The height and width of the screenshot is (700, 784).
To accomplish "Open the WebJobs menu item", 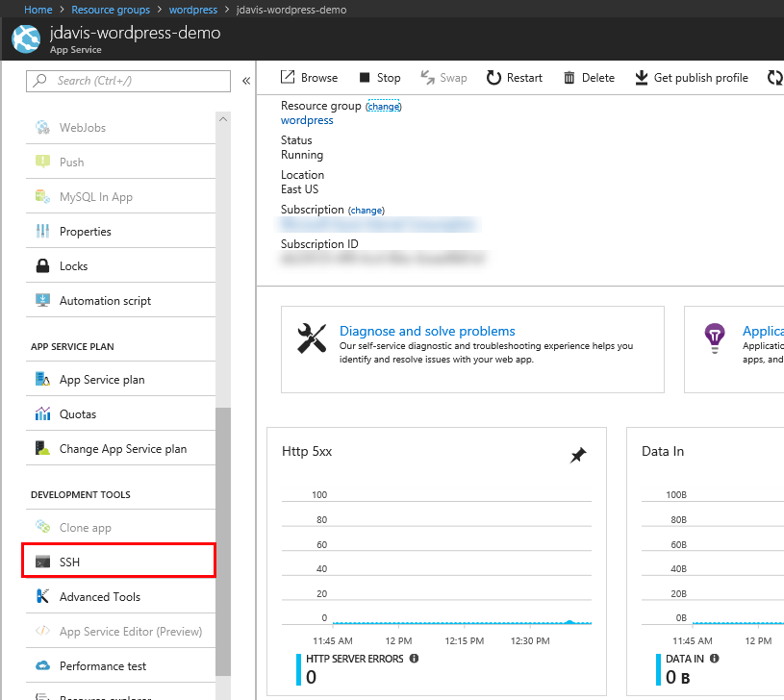I will pos(120,128).
